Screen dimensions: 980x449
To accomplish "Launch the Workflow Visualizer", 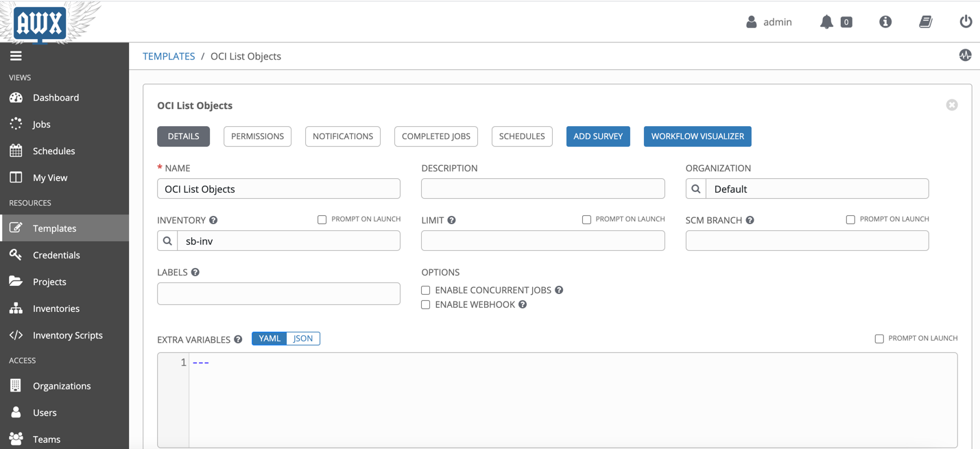I will [697, 136].
